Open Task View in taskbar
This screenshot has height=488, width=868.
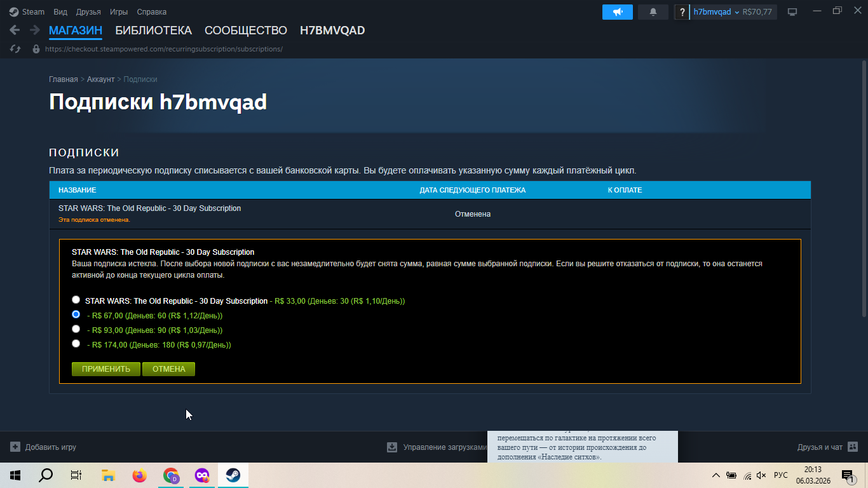pyautogui.click(x=76, y=475)
